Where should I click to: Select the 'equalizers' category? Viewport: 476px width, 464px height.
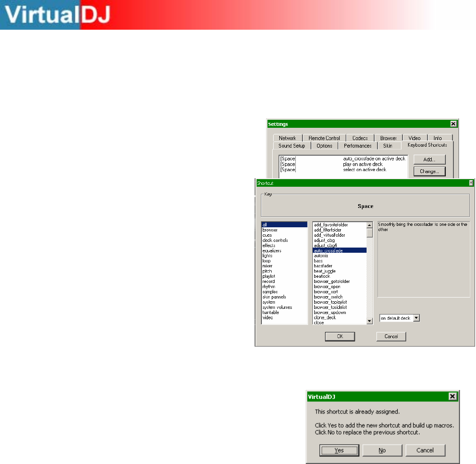[284, 251]
